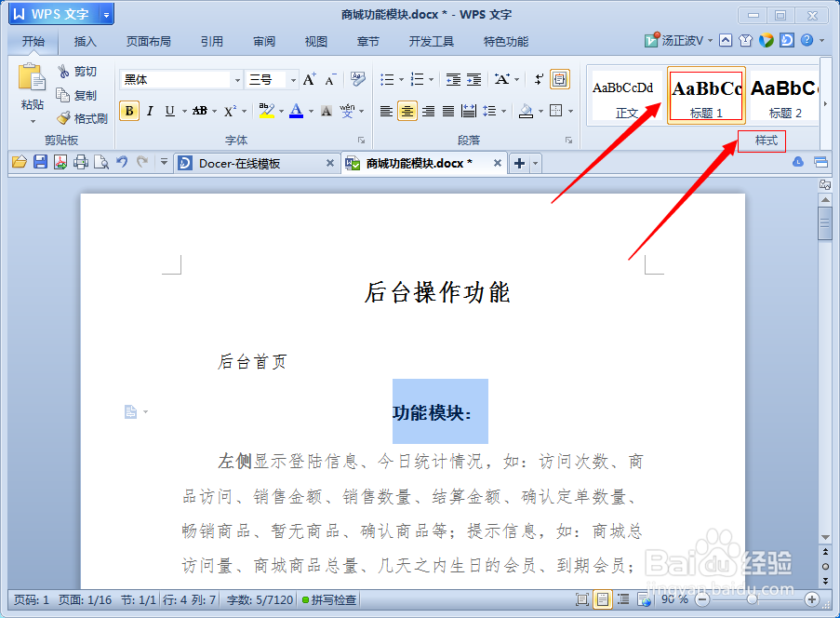Toggle strikethrough AB formatting
The image size is (840, 618).
tap(200, 111)
